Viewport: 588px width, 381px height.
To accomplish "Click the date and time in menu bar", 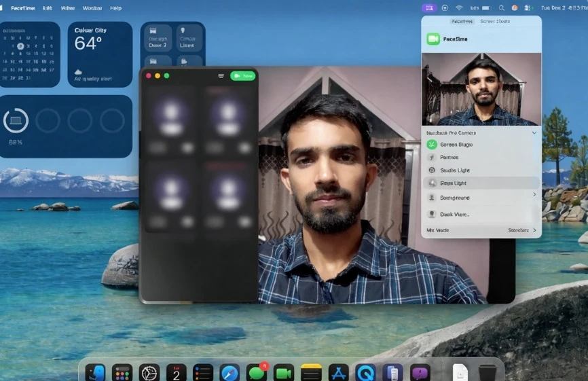I will pyautogui.click(x=564, y=8).
